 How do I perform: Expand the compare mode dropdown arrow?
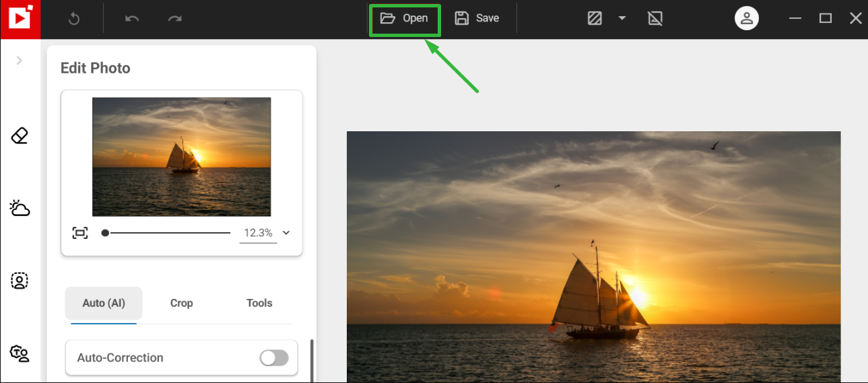(x=622, y=19)
